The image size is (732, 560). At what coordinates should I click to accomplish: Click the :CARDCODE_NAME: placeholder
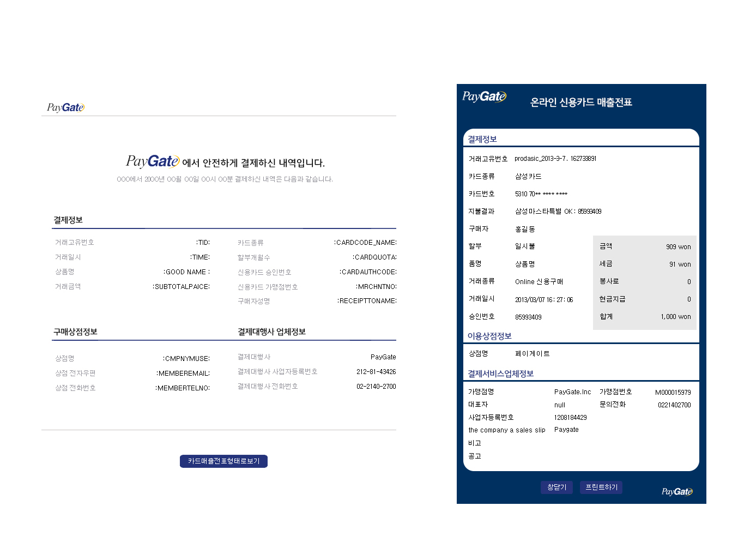click(365, 243)
